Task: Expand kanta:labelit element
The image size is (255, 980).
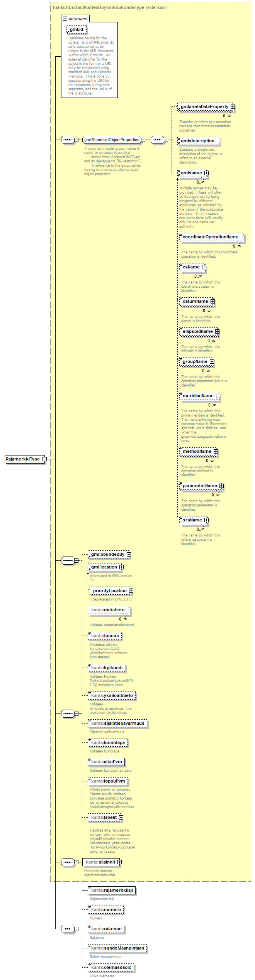Action: point(121,817)
